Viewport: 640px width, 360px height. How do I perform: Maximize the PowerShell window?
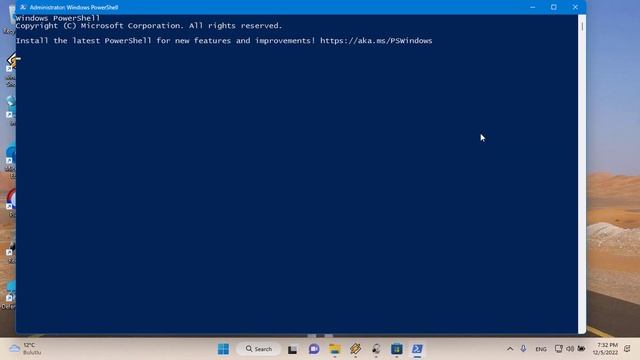pyautogui.click(x=554, y=7)
